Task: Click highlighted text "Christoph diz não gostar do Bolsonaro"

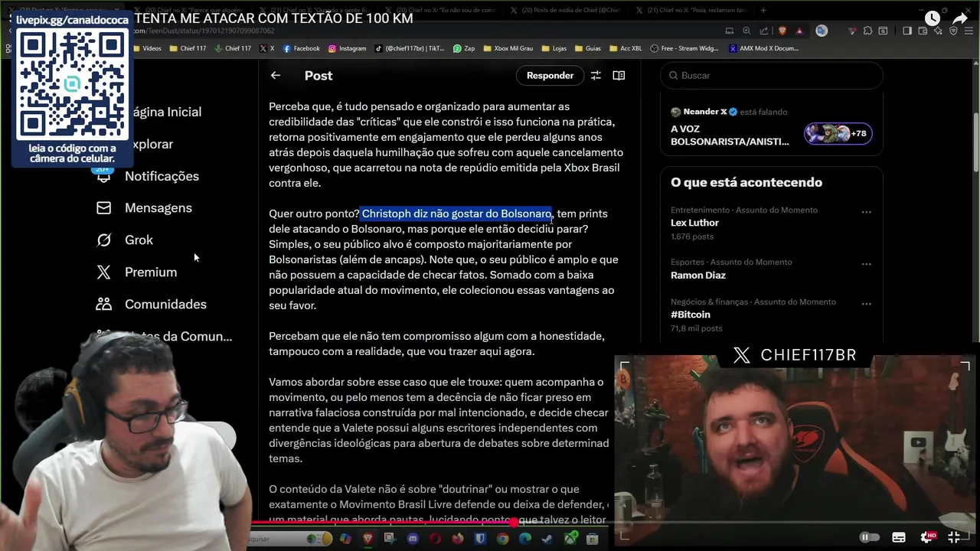Action: pos(456,214)
